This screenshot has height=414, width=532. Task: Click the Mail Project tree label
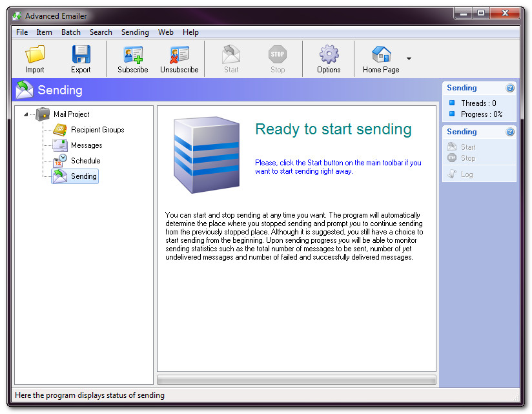coord(72,114)
